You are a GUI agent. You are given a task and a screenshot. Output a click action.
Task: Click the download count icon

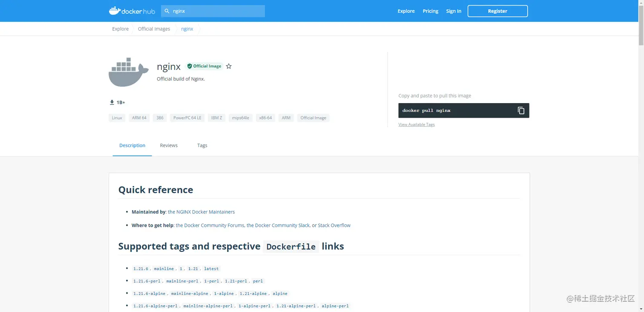coord(112,102)
